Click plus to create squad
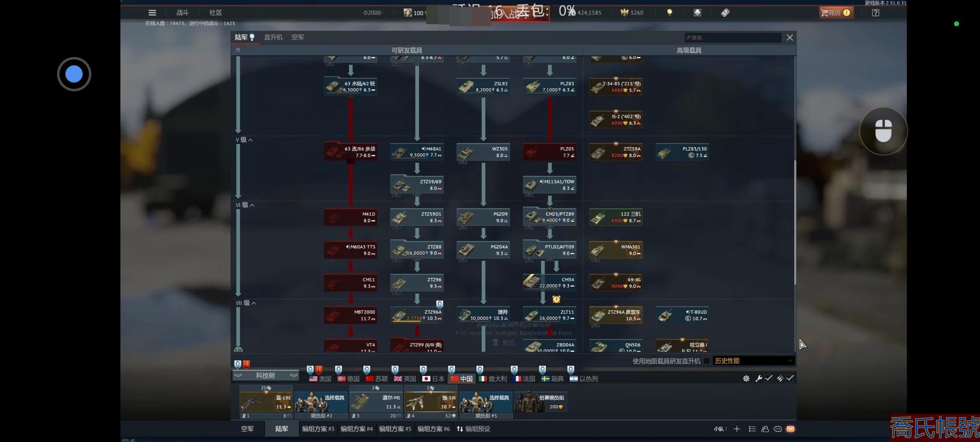This screenshot has height=442, width=980. pos(736,429)
